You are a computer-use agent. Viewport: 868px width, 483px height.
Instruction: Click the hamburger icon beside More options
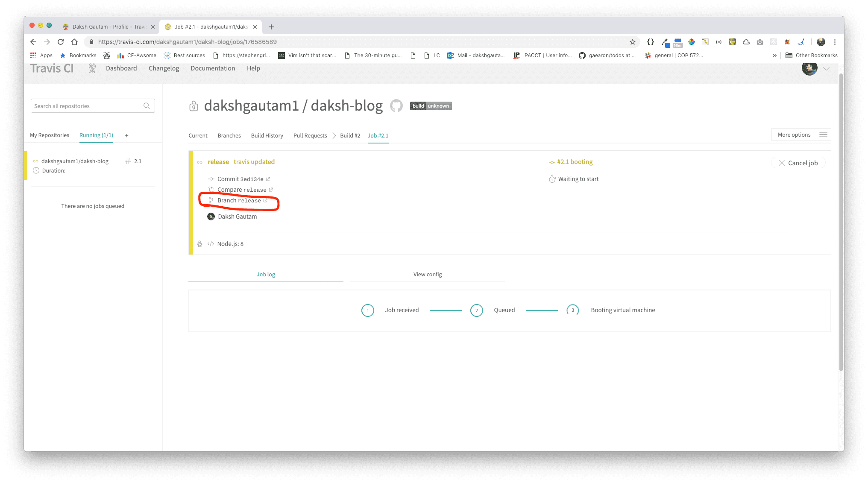point(824,135)
